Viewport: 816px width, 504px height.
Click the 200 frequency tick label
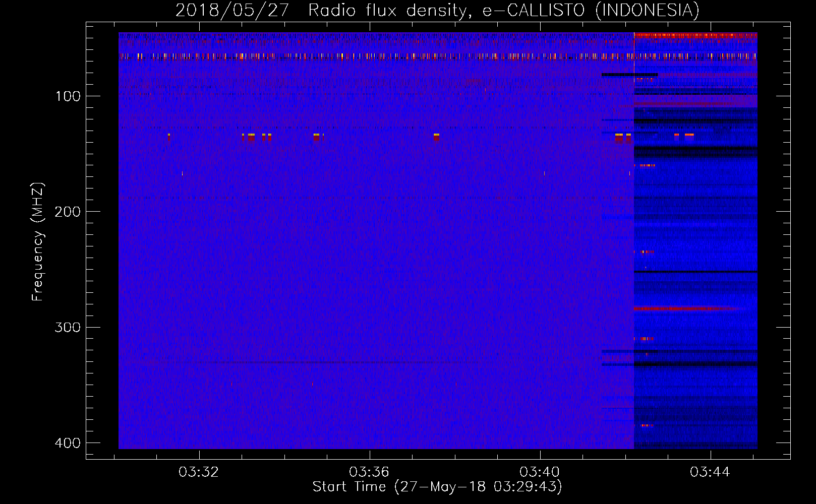(68, 212)
